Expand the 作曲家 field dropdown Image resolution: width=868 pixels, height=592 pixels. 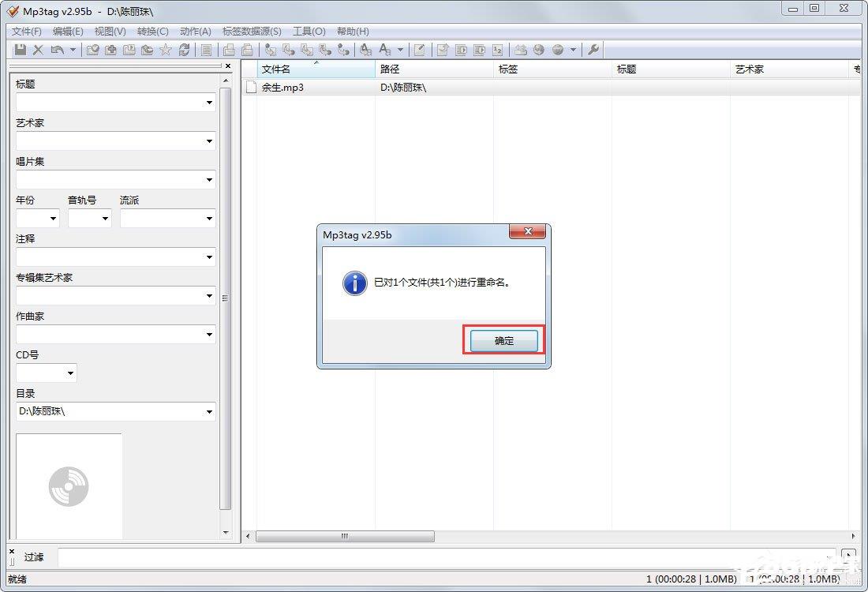tap(209, 335)
